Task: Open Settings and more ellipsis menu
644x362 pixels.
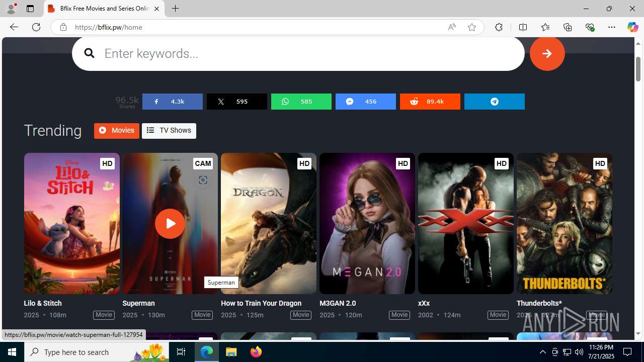Action: (x=612, y=27)
